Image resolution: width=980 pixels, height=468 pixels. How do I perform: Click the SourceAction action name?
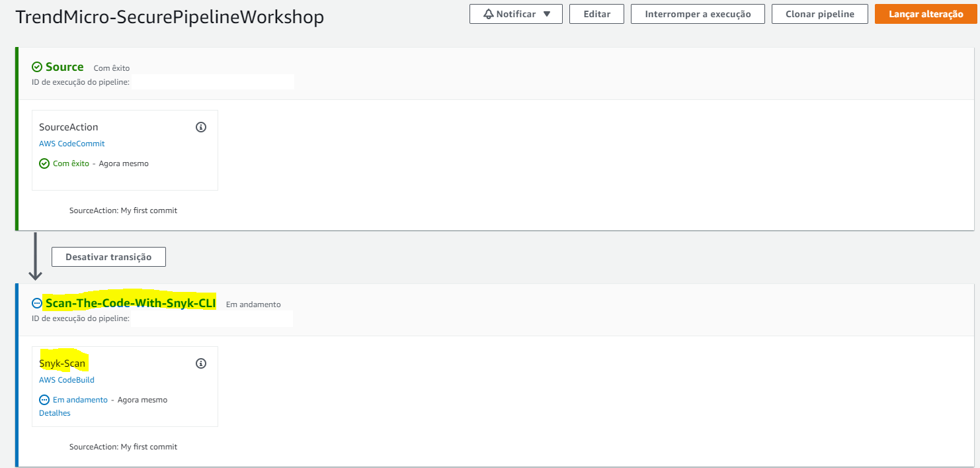69,127
